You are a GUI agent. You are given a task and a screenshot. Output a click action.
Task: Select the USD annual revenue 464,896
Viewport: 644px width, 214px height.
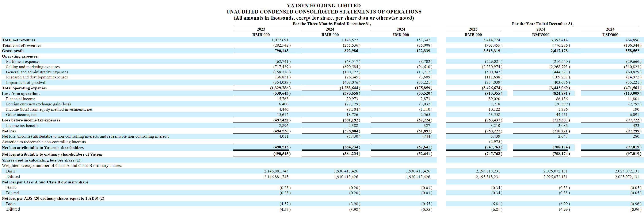(632, 40)
